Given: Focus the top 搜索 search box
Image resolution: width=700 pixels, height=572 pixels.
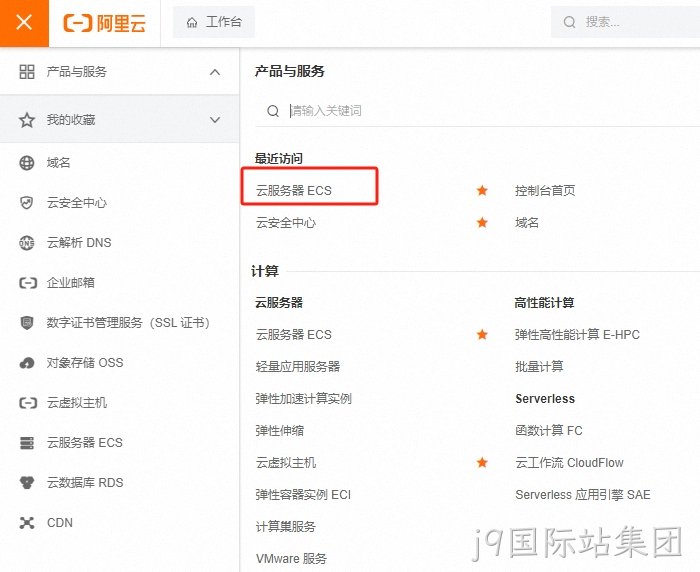Looking at the screenshot, I should click(625, 22).
